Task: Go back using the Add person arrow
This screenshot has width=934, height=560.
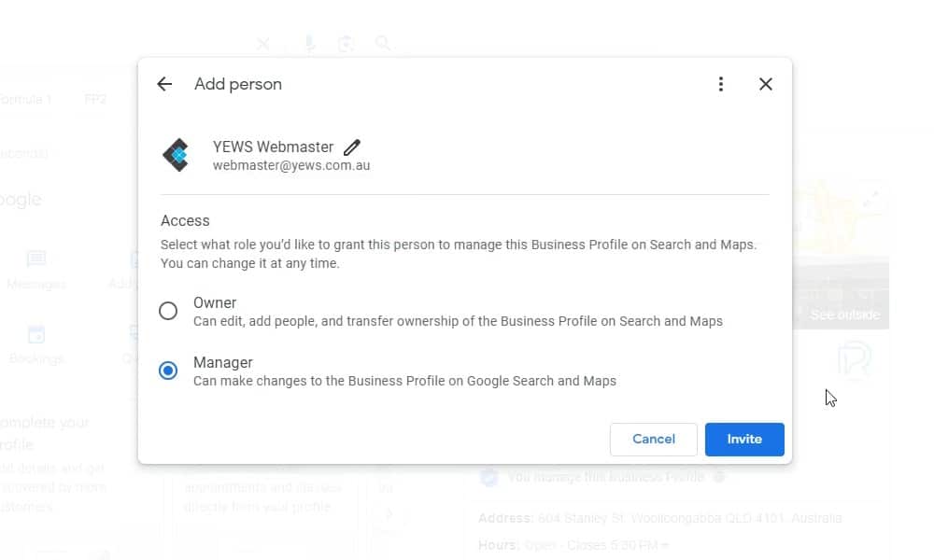Action: pyautogui.click(x=164, y=84)
